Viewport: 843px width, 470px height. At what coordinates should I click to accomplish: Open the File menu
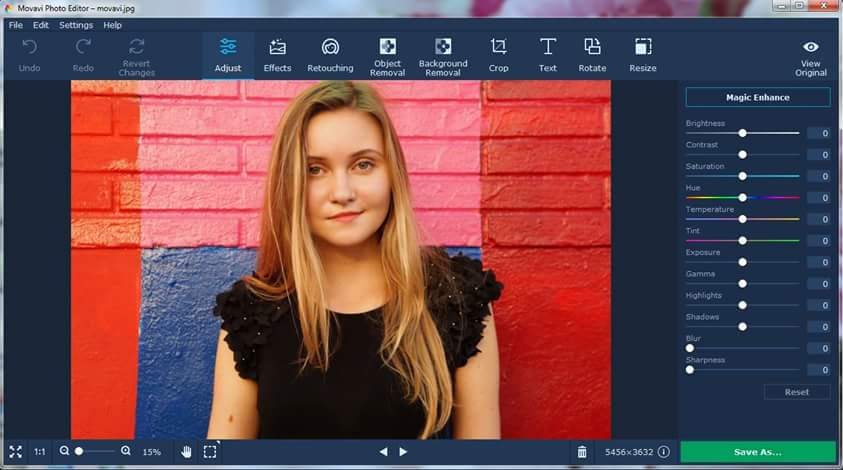(16, 25)
